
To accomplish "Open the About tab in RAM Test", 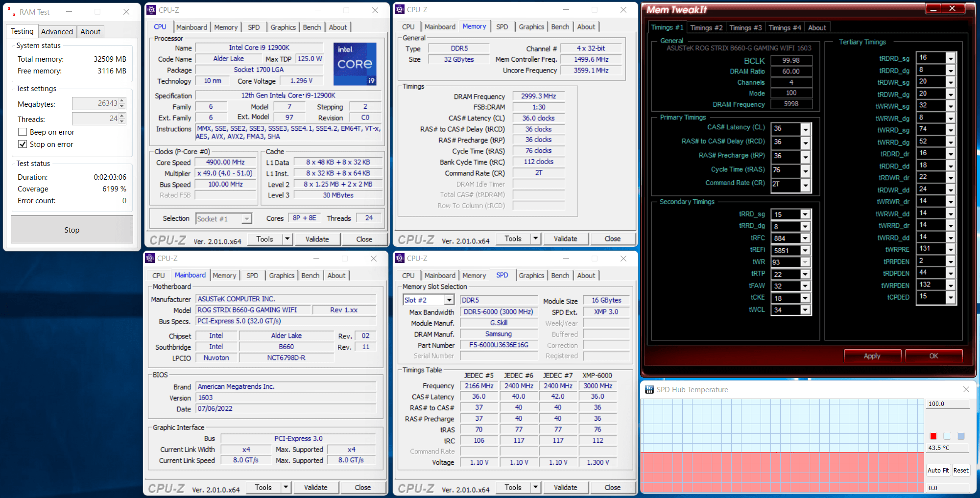I will (x=91, y=31).
